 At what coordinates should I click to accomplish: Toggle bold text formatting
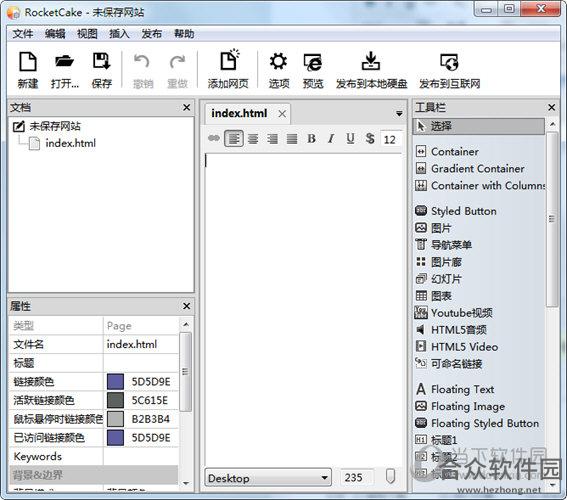[311, 138]
